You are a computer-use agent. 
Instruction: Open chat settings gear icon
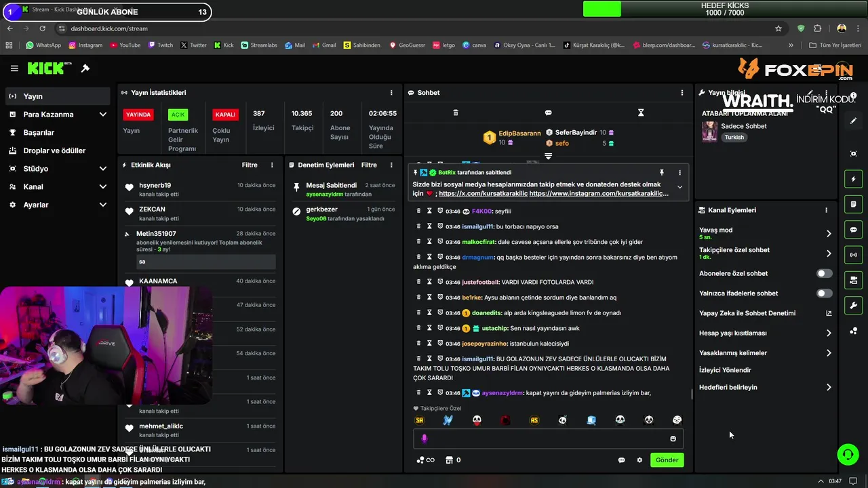point(639,460)
